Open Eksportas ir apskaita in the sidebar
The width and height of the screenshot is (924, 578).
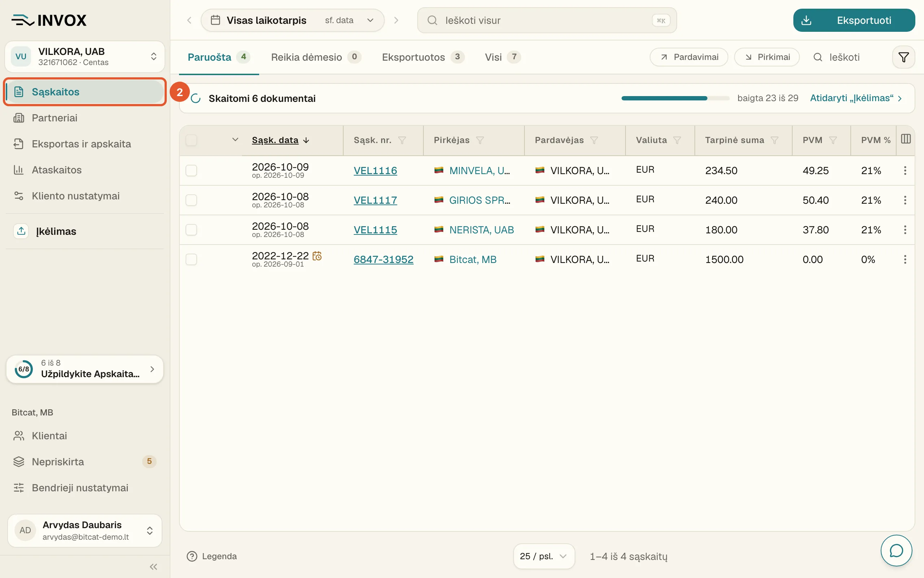tap(85, 144)
